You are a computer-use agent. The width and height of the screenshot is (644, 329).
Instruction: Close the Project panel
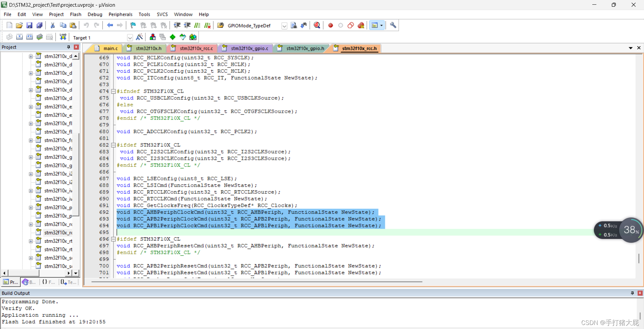pos(76,47)
